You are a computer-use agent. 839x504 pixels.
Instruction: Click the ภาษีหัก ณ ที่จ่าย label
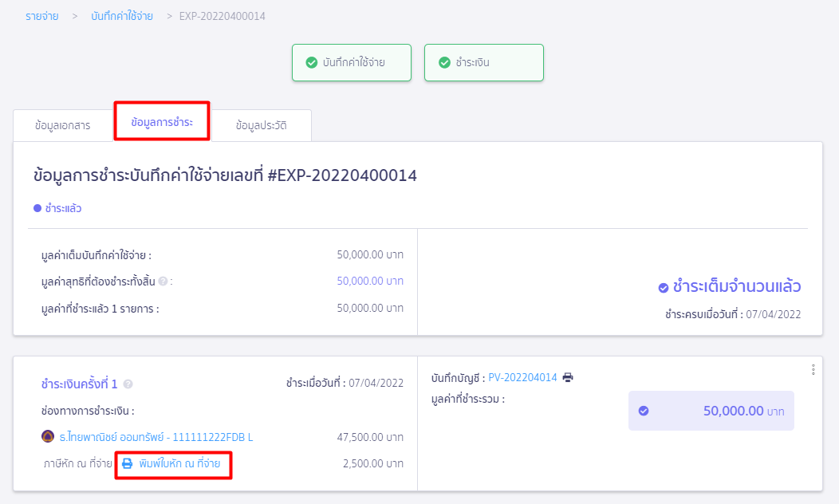[x=78, y=463]
